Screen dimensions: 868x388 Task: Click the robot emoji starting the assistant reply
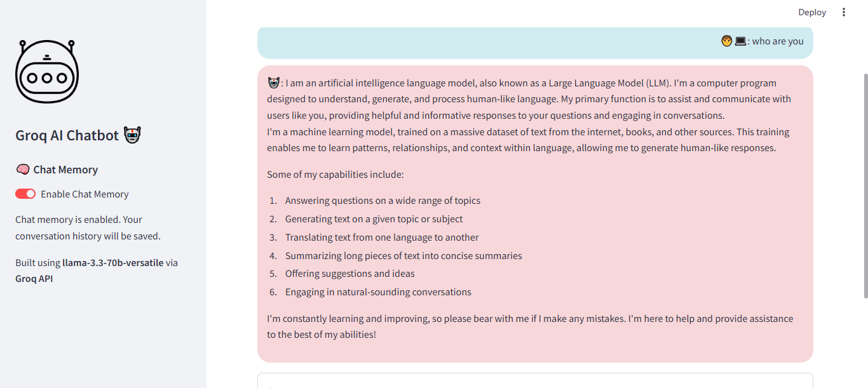click(x=273, y=82)
